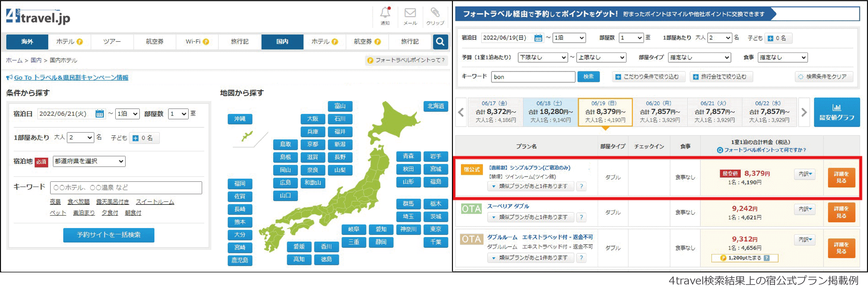Viewport: 868px width, 300px height.
Task: Add child with plus icon in left form
Action: point(136,138)
